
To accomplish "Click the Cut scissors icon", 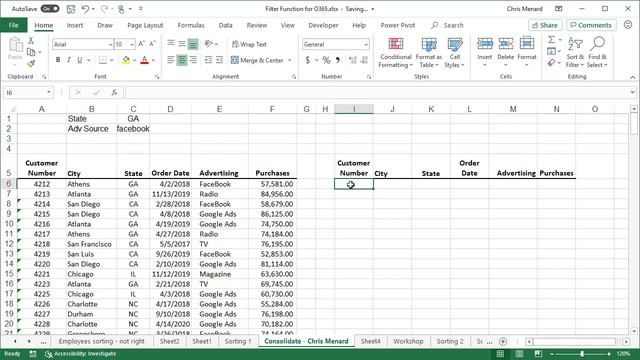I will (x=31, y=41).
